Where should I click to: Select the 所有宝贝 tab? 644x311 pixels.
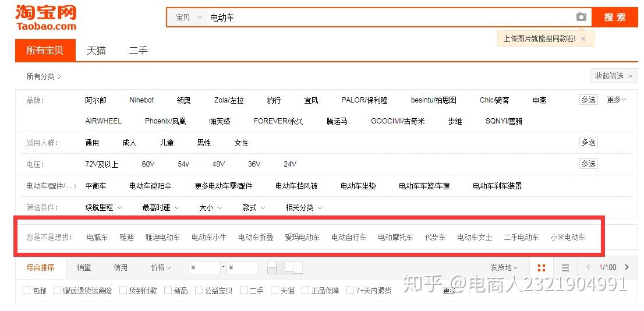click(x=45, y=51)
